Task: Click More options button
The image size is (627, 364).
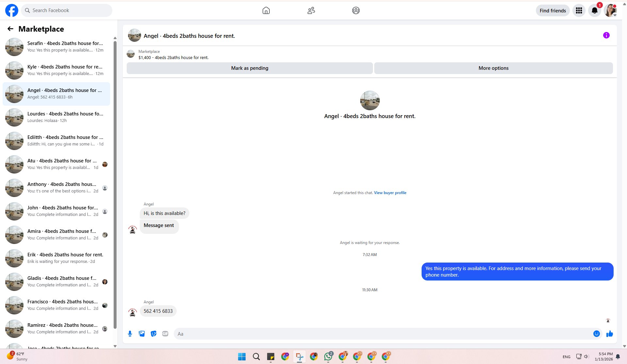Action: click(493, 68)
